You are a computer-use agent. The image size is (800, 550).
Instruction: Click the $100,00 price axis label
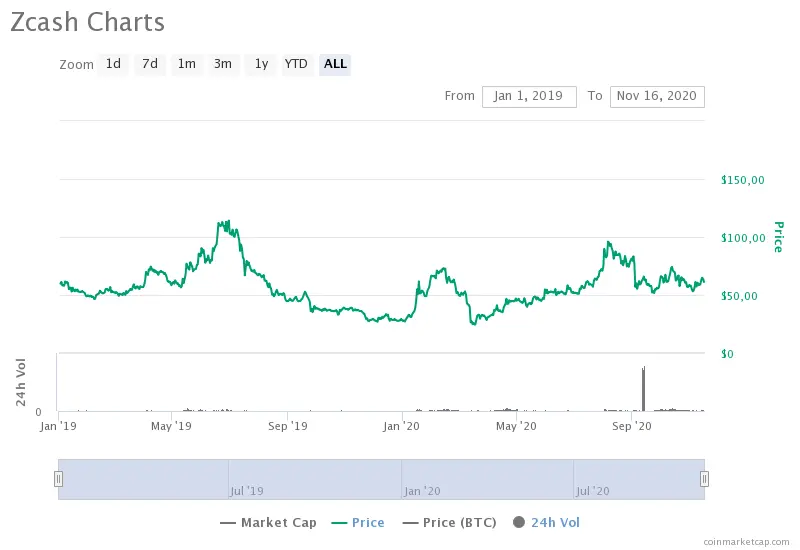pos(743,238)
